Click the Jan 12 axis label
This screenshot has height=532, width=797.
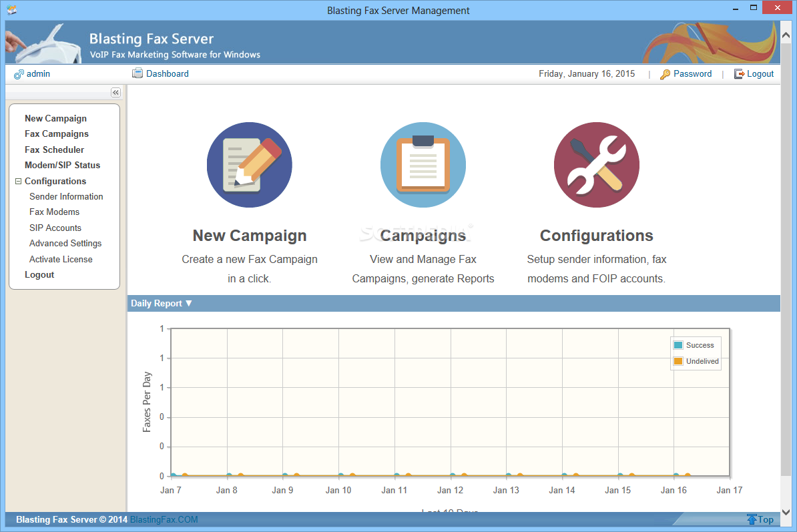point(451,491)
